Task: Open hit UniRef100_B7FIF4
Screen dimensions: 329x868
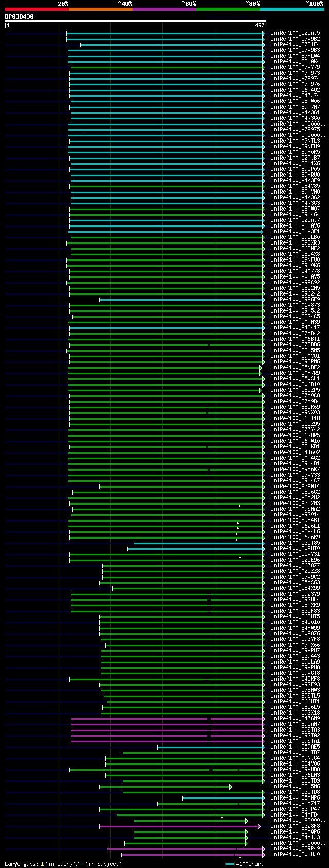Action: click(295, 44)
